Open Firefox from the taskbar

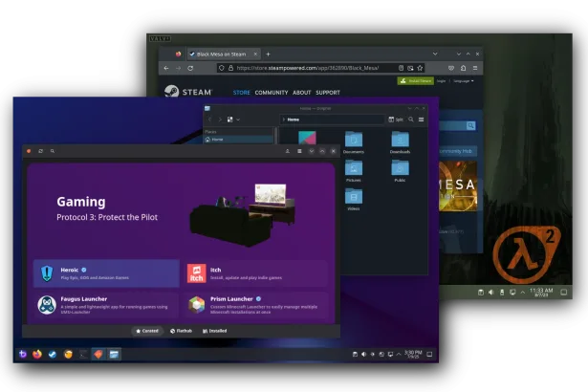37,354
